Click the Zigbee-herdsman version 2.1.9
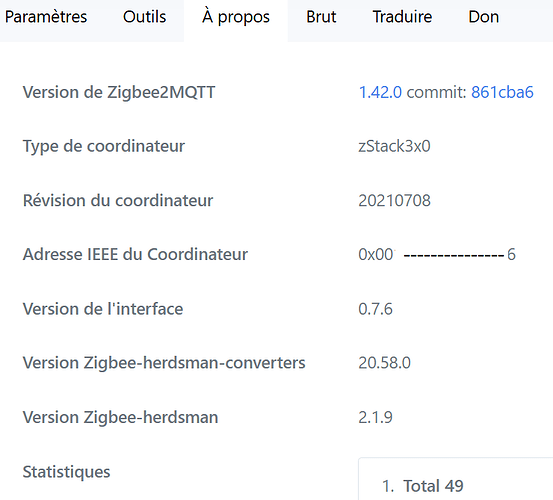The image size is (553, 500). tap(375, 417)
